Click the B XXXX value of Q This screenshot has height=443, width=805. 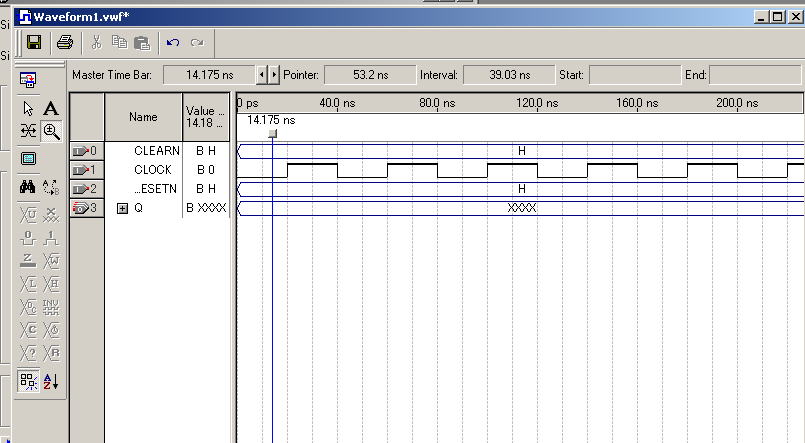click(206, 208)
